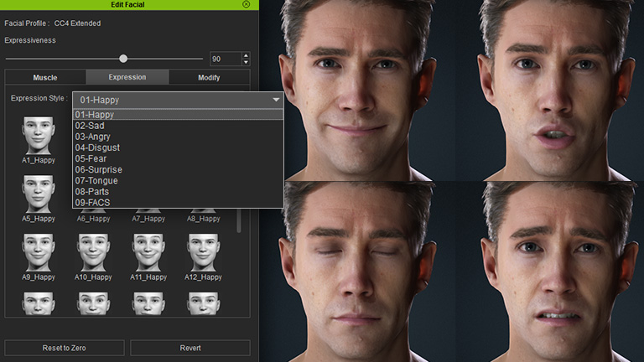Select 09-FACS expression style
The height and width of the screenshot is (362, 644).
[92, 202]
